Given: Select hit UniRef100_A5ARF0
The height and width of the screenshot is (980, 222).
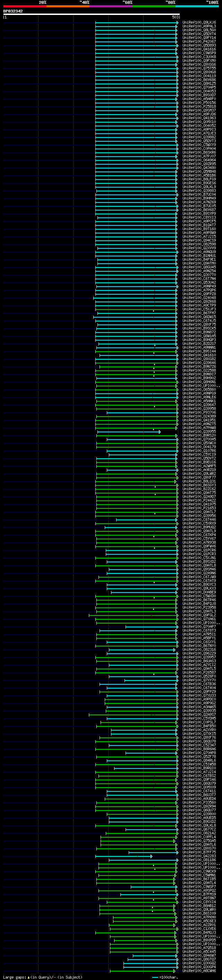Looking at the screenshot, I should 199,99.
